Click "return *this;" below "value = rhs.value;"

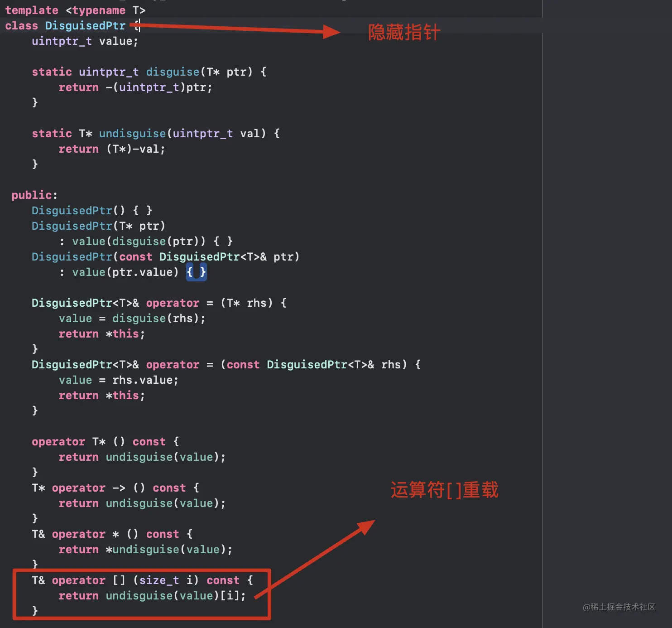tap(102, 395)
